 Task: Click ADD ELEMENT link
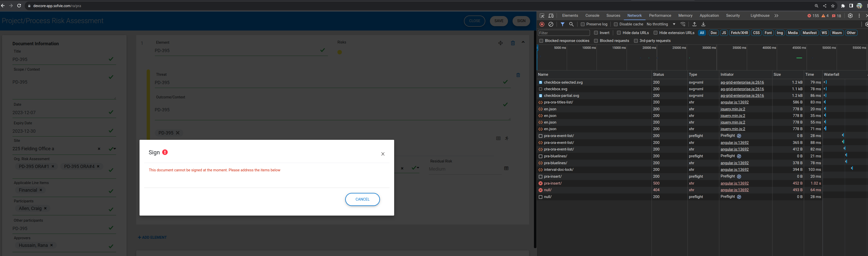[x=152, y=237]
